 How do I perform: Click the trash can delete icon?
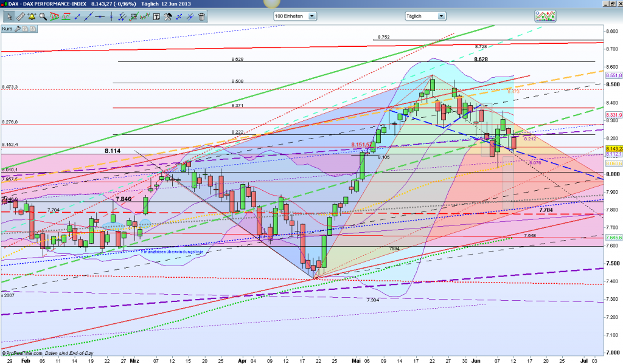[201, 16]
